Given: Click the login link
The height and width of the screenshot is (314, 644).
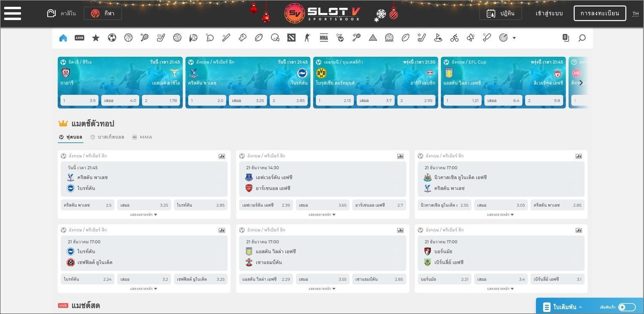Looking at the screenshot, I should tap(549, 13).
